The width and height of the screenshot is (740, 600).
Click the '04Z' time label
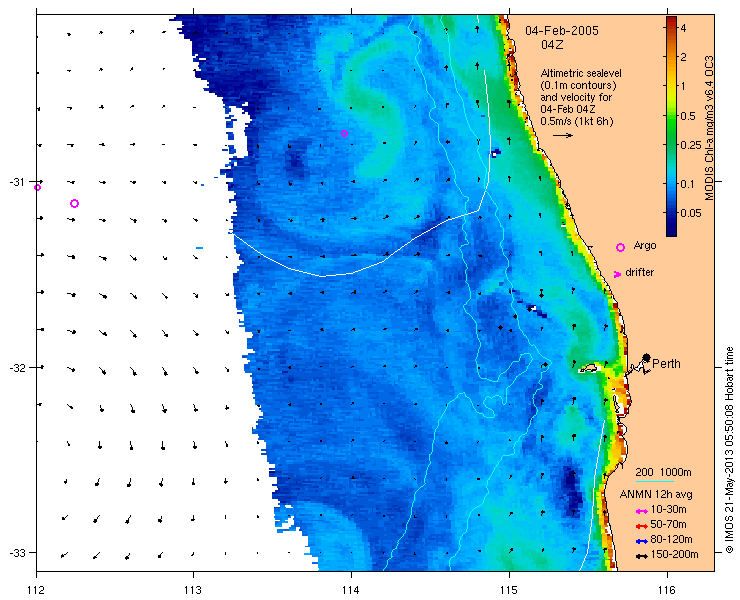click(x=552, y=45)
